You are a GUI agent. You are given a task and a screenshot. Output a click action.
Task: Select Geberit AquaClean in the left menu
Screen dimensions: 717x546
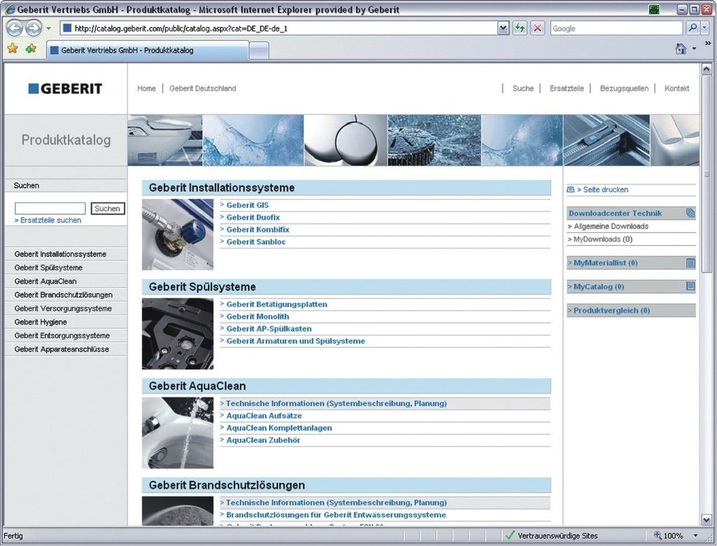45,282
